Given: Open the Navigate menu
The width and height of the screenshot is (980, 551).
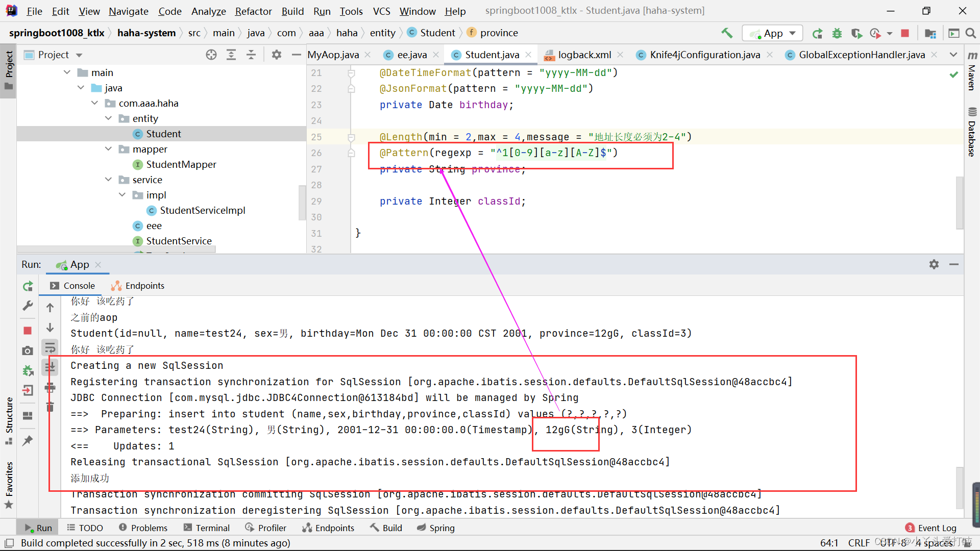Looking at the screenshot, I should (129, 11).
